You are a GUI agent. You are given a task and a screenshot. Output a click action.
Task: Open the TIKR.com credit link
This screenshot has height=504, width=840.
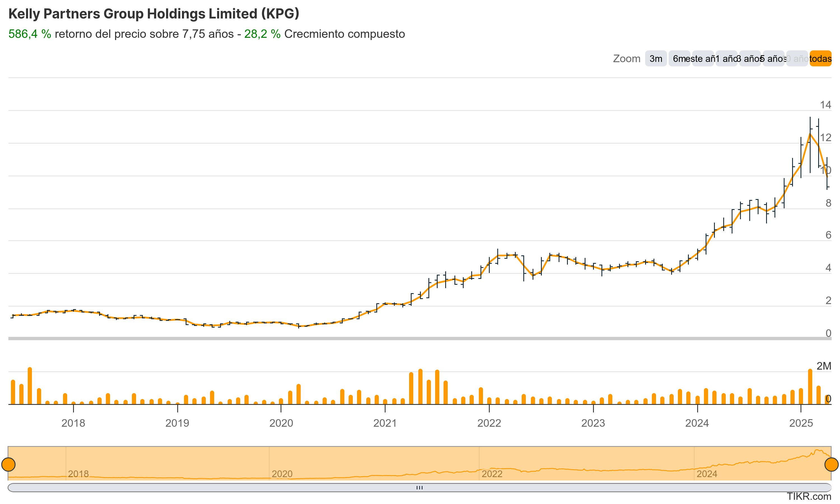(809, 496)
